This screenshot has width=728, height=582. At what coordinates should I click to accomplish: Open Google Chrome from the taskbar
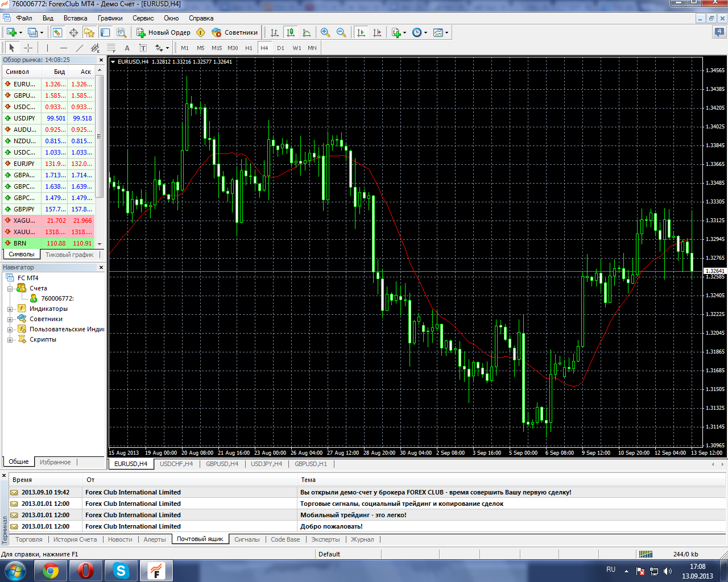tap(51, 571)
